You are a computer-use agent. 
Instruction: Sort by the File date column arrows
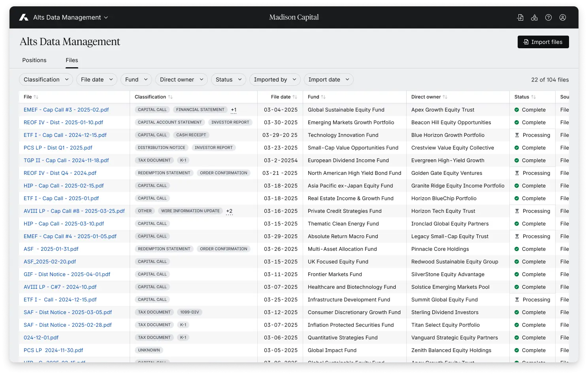pyautogui.click(x=295, y=97)
